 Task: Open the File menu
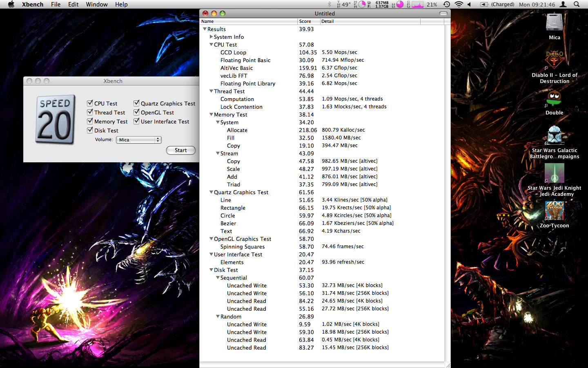coord(56,4)
